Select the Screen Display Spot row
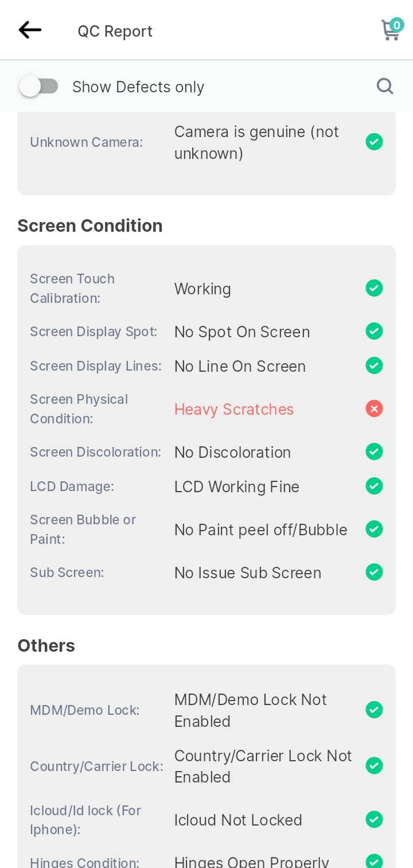Viewport: 413px width, 868px height. tap(206, 332)
